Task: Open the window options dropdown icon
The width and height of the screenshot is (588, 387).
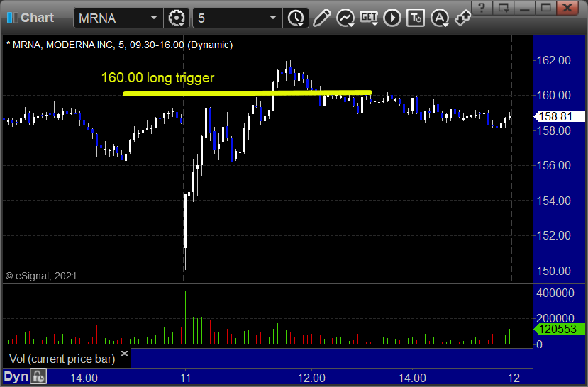Action: point(503,8)
